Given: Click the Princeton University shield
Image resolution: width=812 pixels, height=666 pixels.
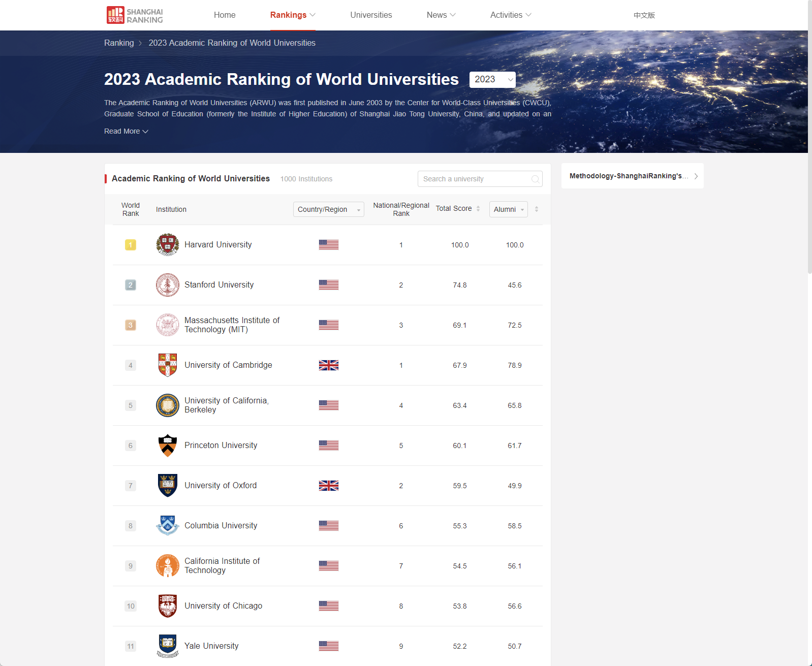Looking at the screenshot, I should coord(167,445).
